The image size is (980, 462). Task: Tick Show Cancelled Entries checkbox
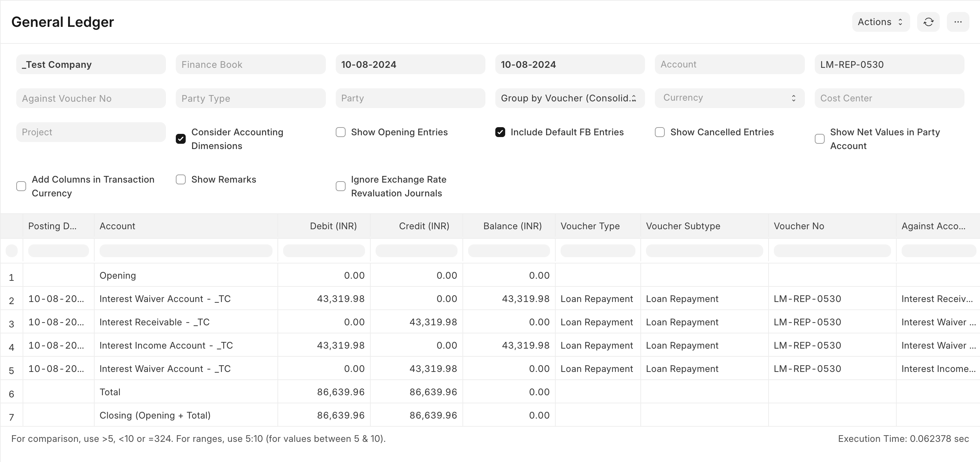pyautogui.click(x=660, y=132)
